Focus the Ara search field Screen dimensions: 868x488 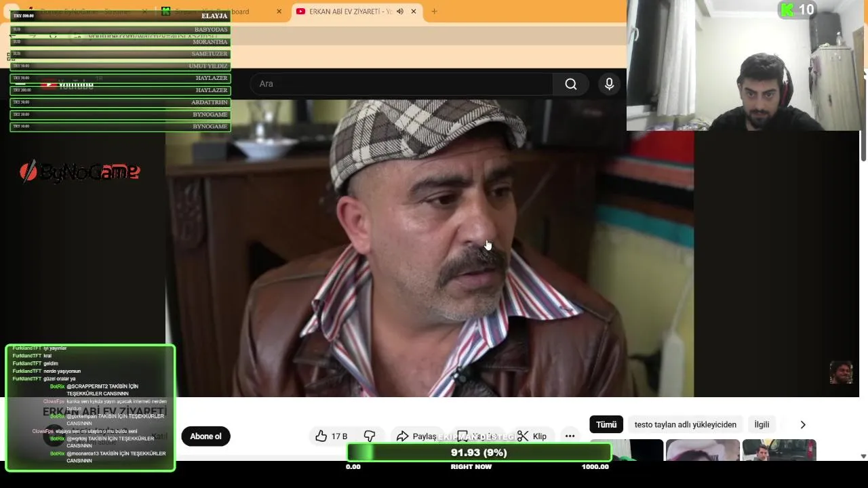coord(401,84)
